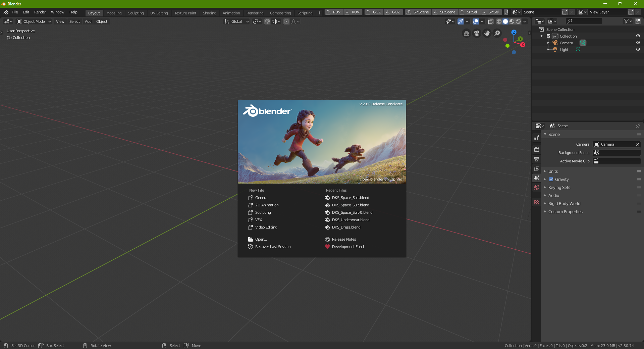Open the Scene properties tab

(x=537, y=178)
